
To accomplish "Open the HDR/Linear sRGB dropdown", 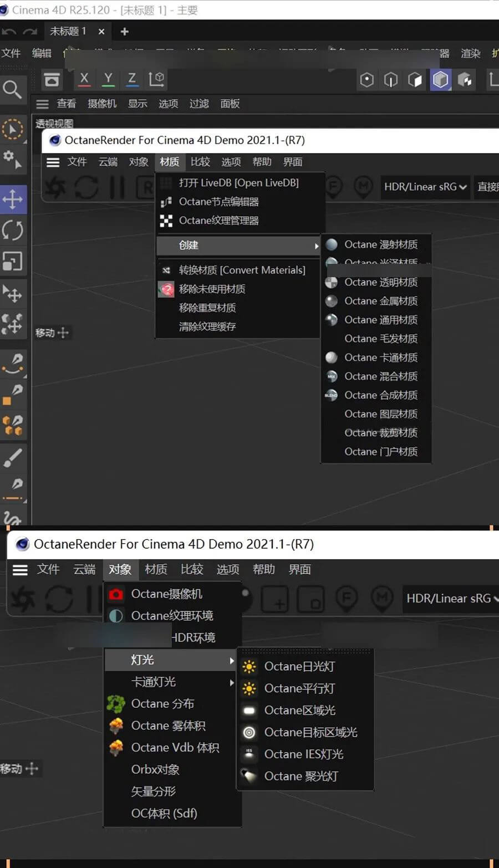I will coord(425,187).
